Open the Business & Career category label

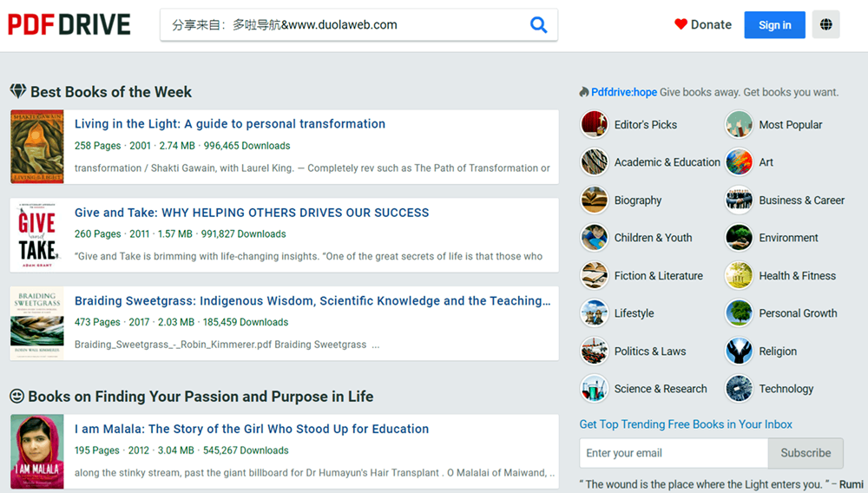801,200
